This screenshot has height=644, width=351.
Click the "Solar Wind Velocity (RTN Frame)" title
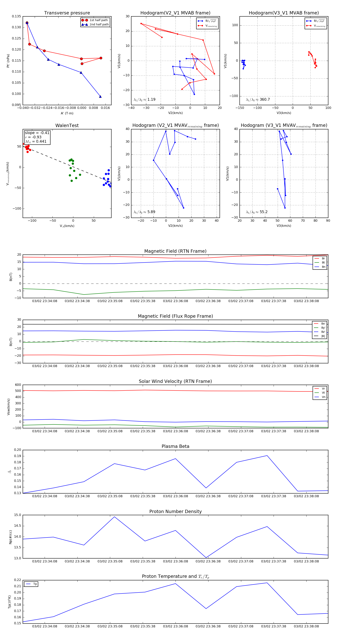coord(175,381)
